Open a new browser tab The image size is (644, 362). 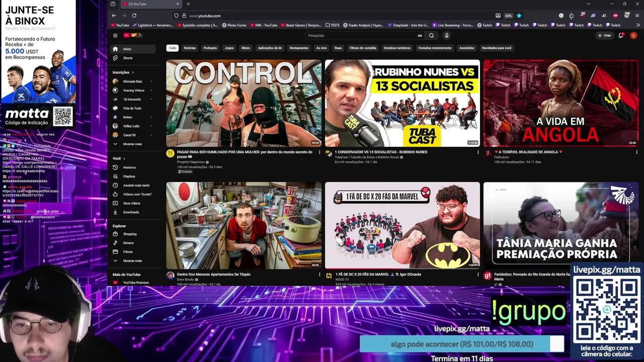(189, 4)
